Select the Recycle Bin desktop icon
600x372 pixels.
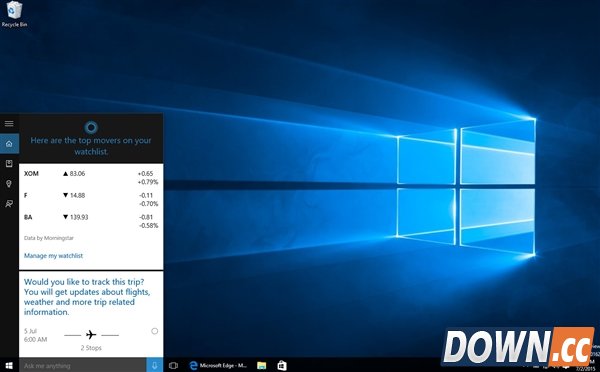point(14,14)
